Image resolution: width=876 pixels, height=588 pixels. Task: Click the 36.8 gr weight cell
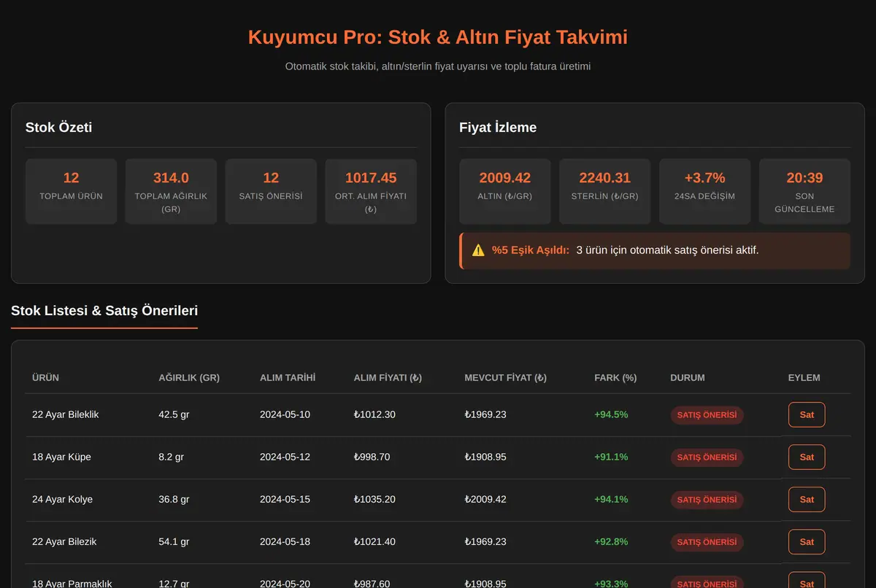tap(174, 499)
